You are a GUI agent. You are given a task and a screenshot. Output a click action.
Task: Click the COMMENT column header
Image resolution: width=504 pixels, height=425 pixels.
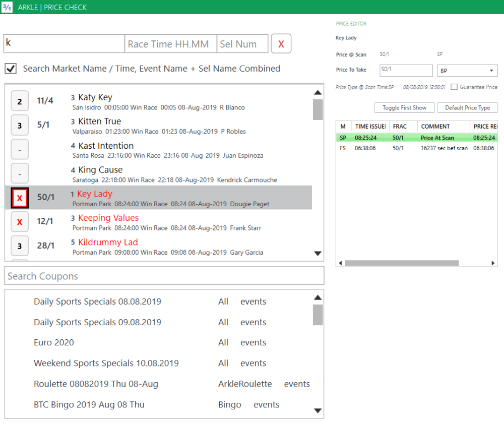pyautogui.click(x=444, y=127)
